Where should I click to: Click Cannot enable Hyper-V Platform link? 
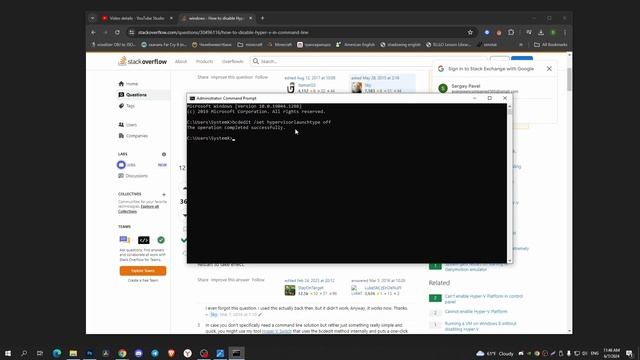pyautogui.click(x=476, y=311)
